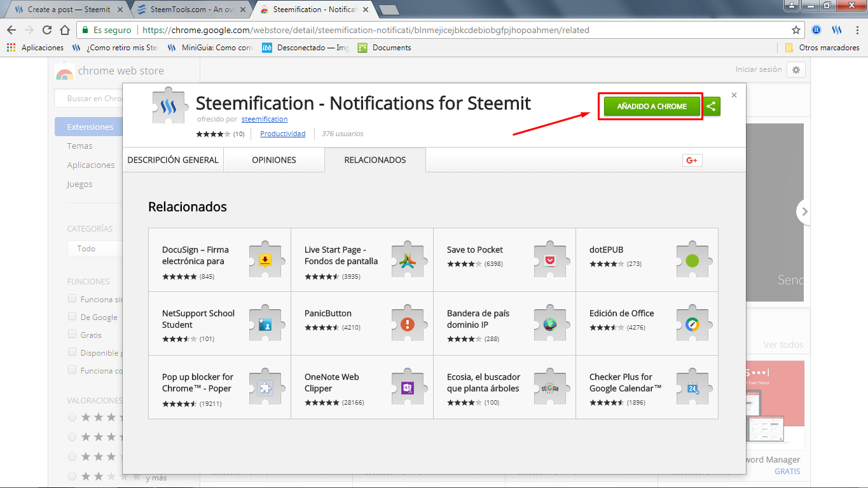Click the Google+ share button

click(692, 160)
